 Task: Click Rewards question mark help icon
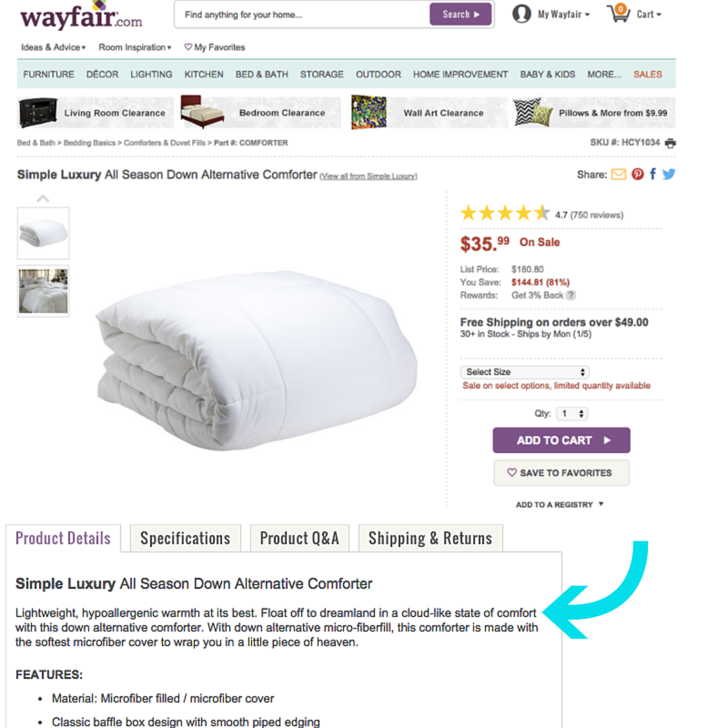[571, 295]
